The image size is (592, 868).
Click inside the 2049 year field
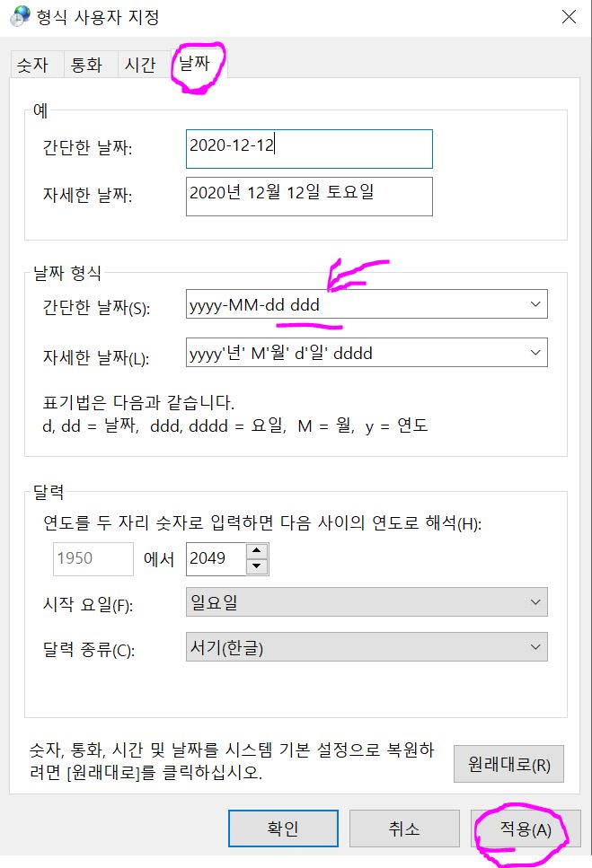coord(216,558)
